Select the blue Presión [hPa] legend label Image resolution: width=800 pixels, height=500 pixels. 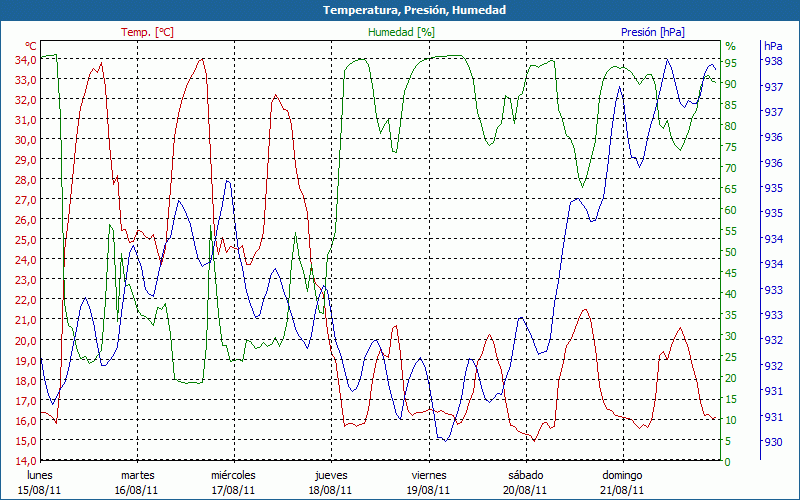653,32
